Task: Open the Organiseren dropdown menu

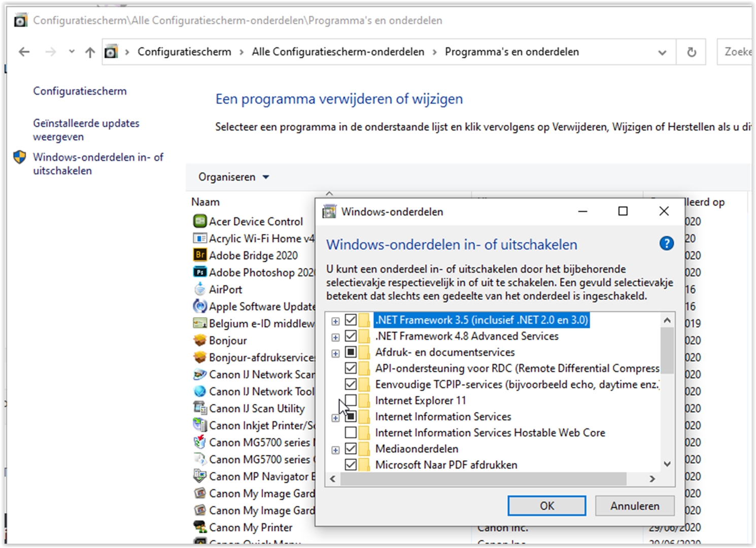Action: coord(233,177)
